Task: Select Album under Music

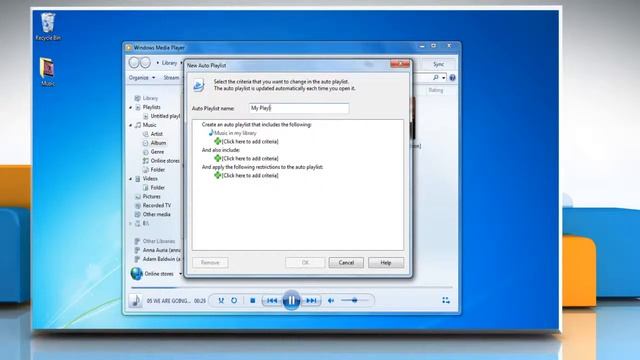Action: tap(158, 143)
